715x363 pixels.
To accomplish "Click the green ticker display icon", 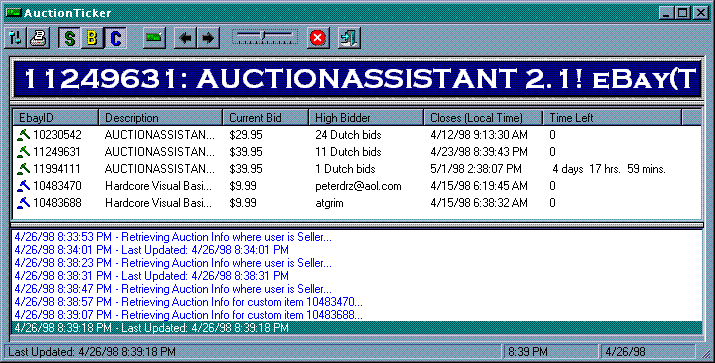I will click(154, 38).
